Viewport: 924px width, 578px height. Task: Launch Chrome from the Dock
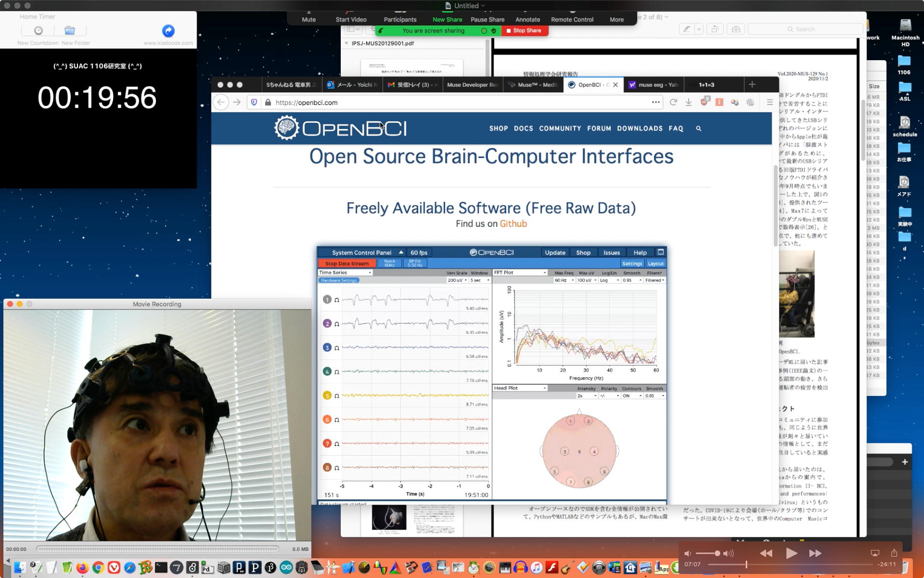tap(98, 567)
